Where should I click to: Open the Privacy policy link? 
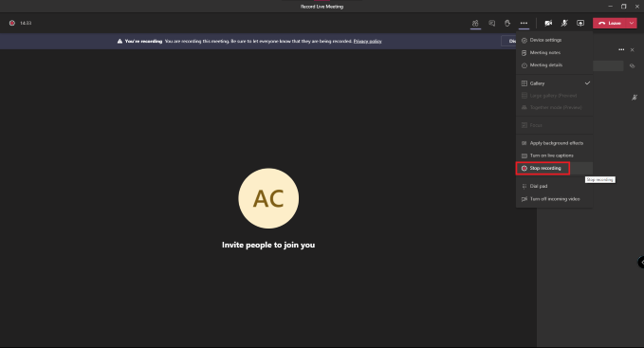coord(368,41)
